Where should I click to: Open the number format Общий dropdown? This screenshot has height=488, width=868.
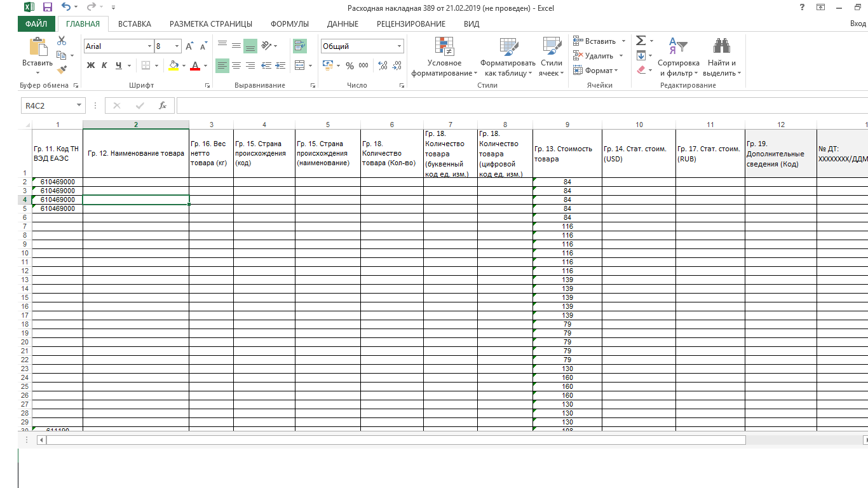coord(399,46)
